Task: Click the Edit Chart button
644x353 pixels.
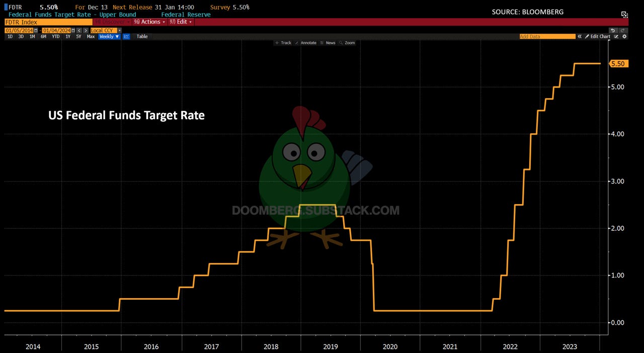Action: (x=597, y=37)
